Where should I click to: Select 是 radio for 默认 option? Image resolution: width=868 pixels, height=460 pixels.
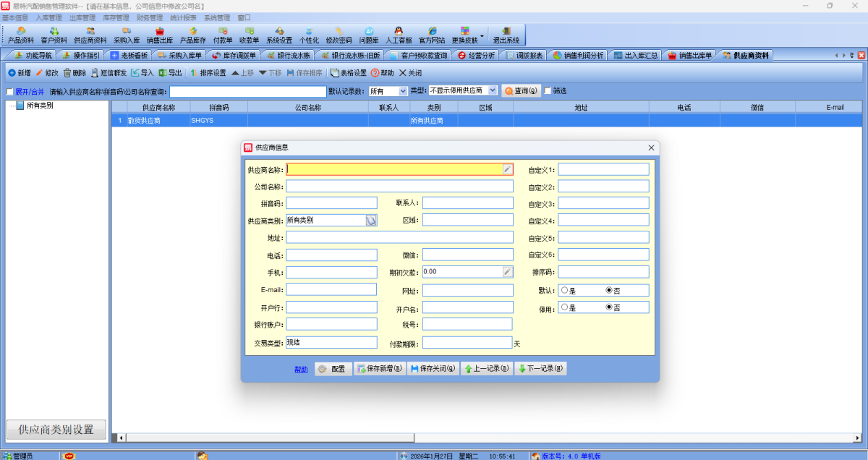[565, 290]
